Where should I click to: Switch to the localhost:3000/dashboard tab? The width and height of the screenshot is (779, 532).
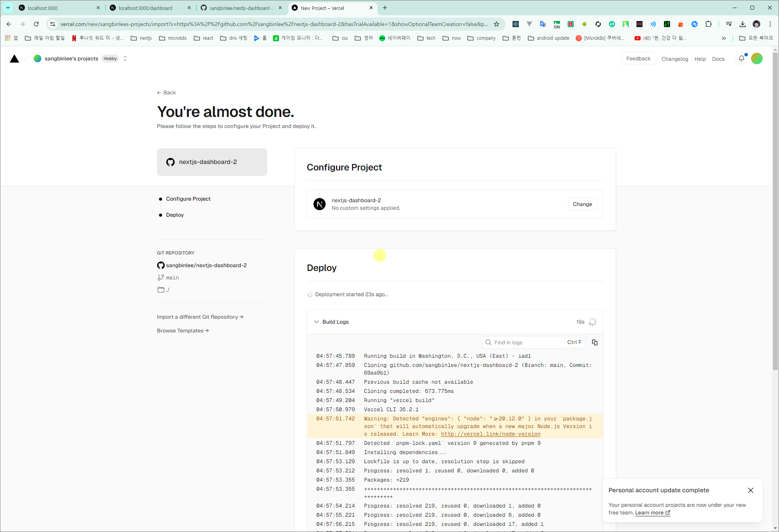(146, 8)
